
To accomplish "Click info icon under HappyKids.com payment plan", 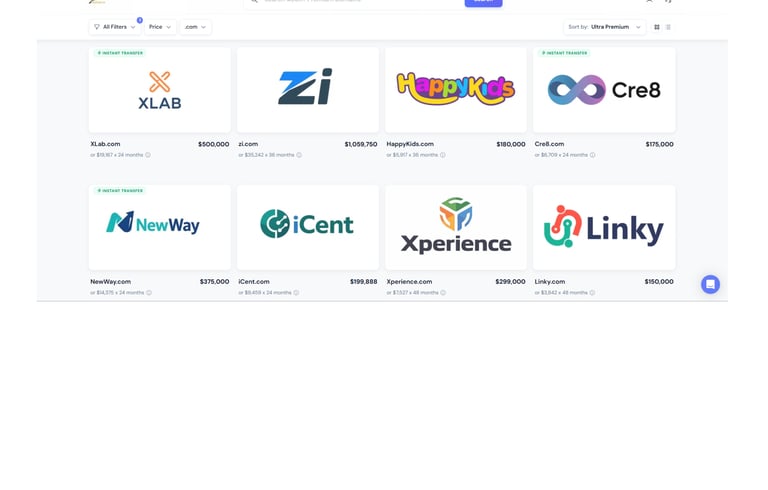I will pyautogui.click(x=443, y=155).
